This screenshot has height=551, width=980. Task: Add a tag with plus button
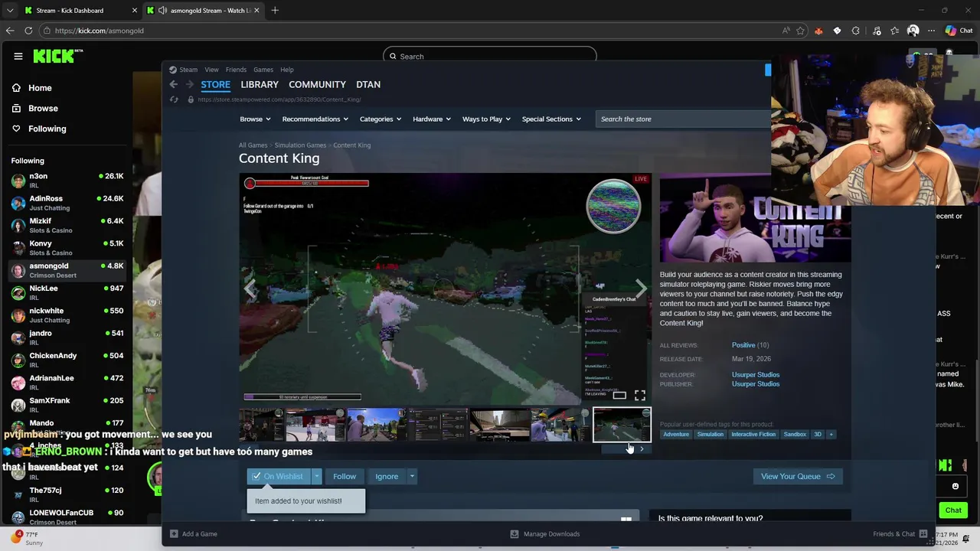831,434
